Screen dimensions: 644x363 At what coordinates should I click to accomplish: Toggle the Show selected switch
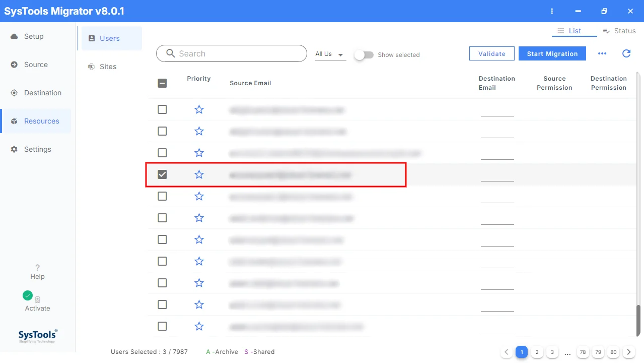[x=364, y=54]
